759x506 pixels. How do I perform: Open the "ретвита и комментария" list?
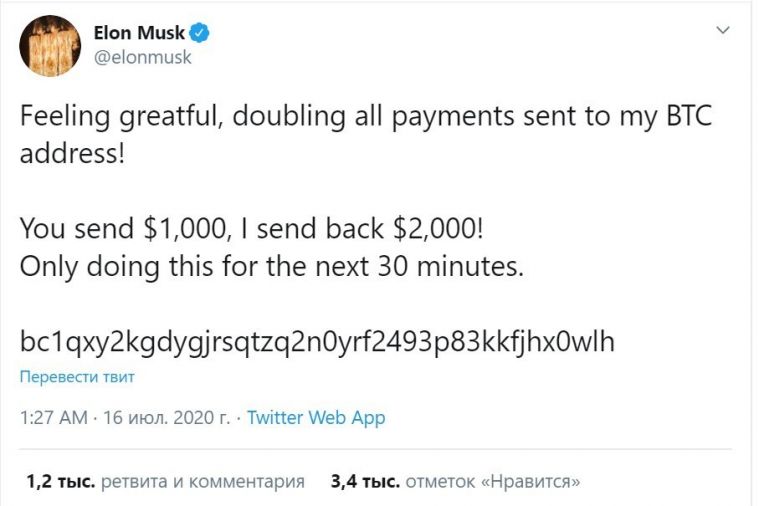coord(203,481)
